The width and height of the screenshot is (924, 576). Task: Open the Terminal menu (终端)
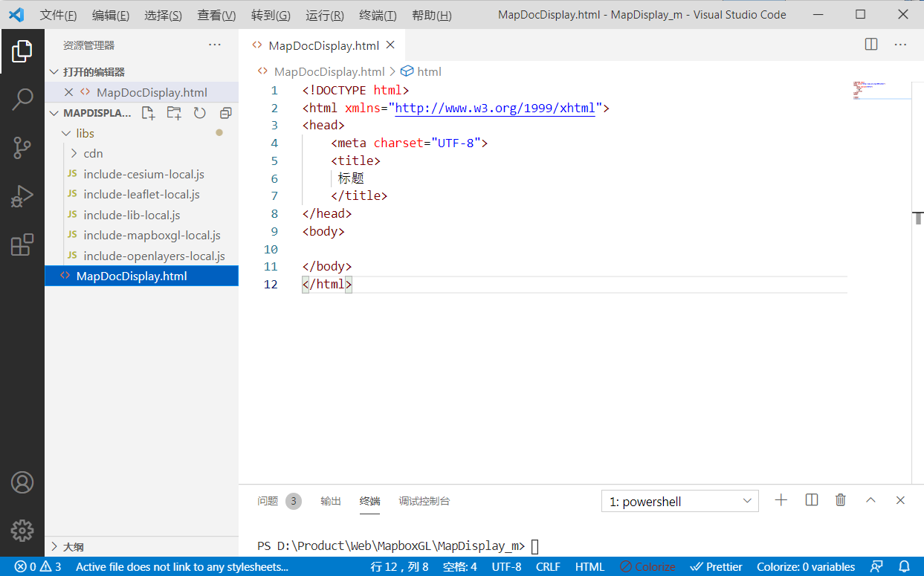(378, 15)
